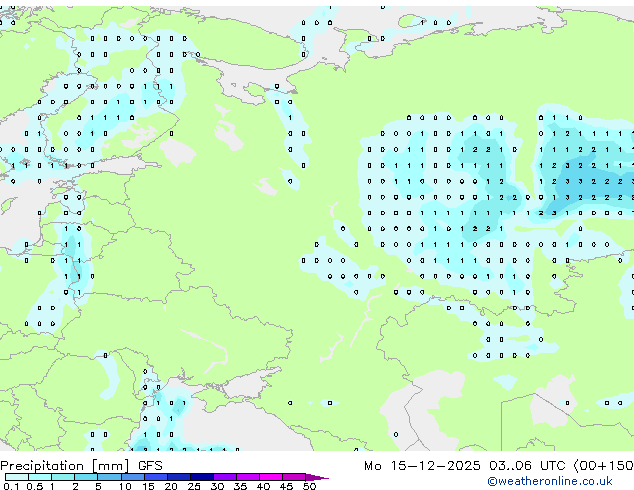Click the '50' legend scale label
Image resolution: width=634 pixels, height=490 pixels.
click(309, 486)
